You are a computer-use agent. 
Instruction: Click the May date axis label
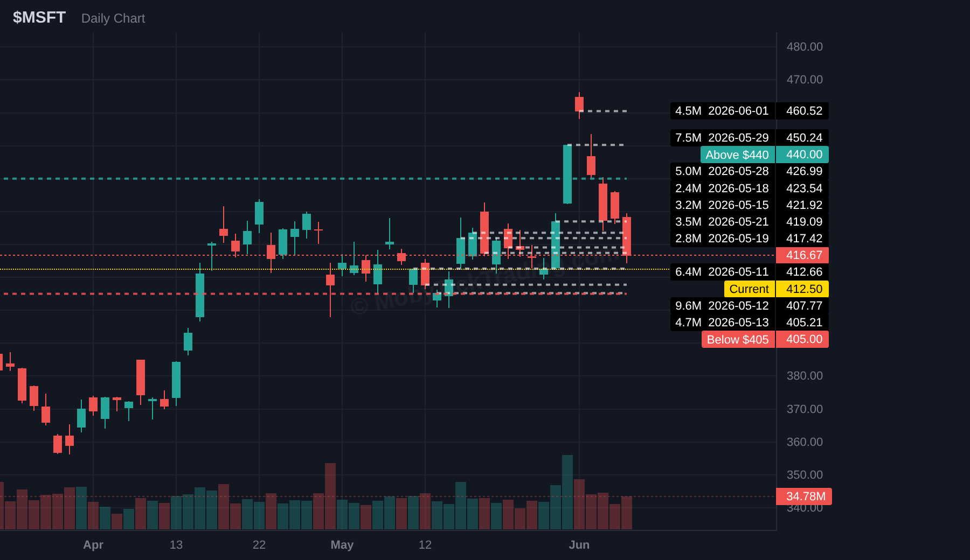[342, 545]
